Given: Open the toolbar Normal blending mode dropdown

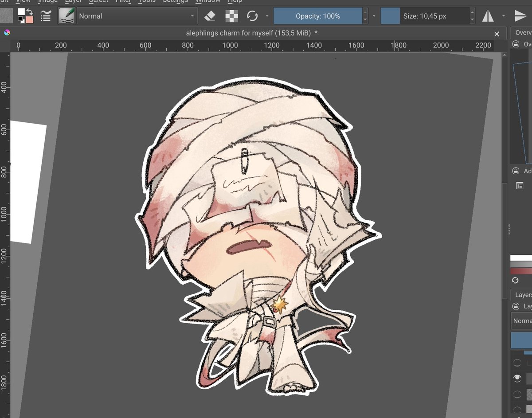Looking at the screenshot, I should coord(137,16).
